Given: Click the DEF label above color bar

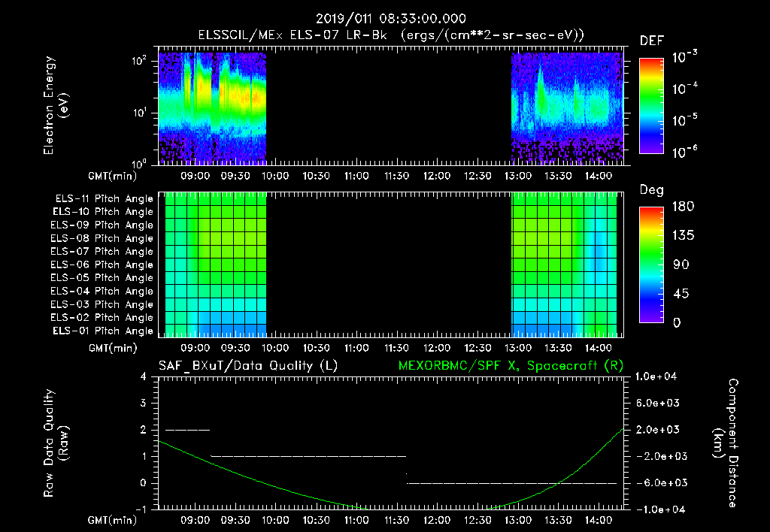Looking at the screenshot, I should 651,41.
